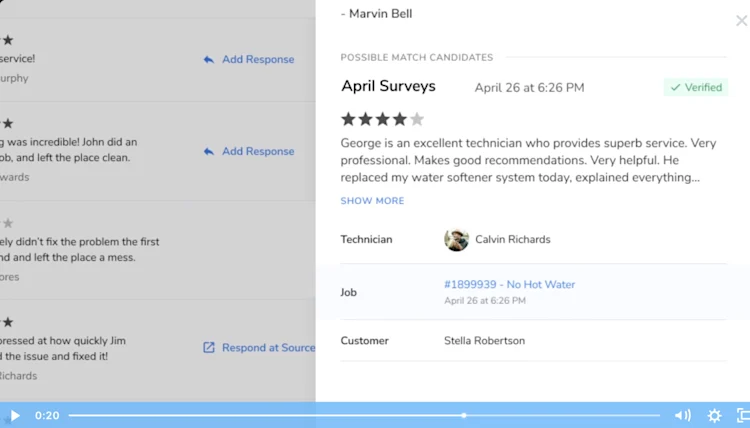
Task: Click the George review text
Action: coord(529,160)
